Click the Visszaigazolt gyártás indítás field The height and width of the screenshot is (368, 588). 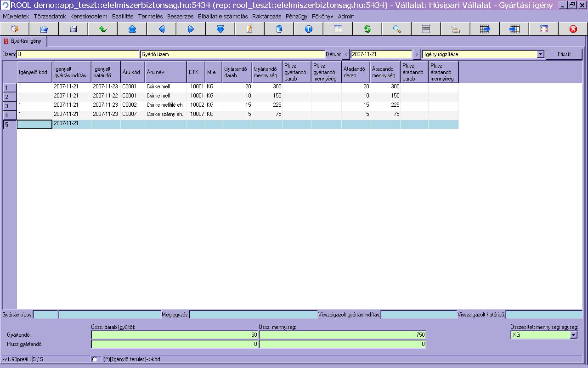[419, 315]
